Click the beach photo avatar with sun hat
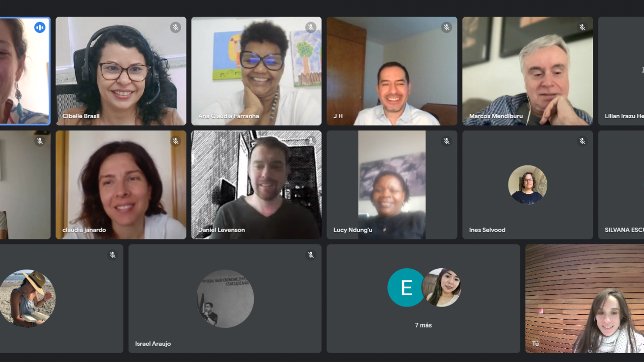 click(27, 299)
